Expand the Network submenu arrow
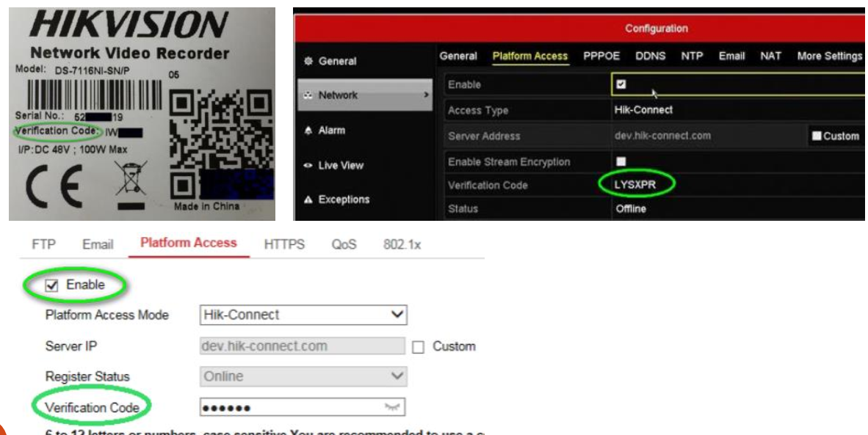 click(x=426, y=95)
